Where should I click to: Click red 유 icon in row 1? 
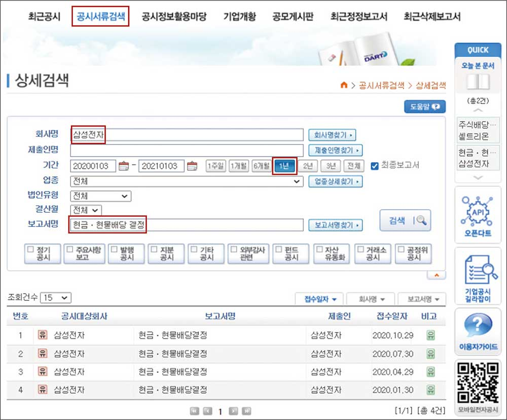pos(43,335)
